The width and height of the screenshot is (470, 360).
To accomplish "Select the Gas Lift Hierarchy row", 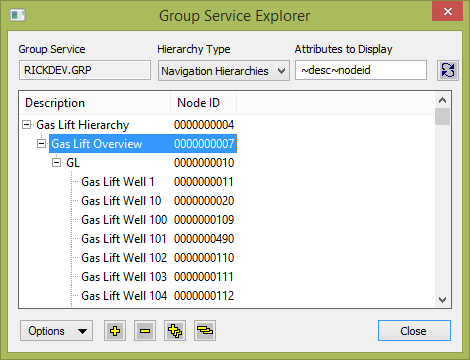I will pos(82,125).
